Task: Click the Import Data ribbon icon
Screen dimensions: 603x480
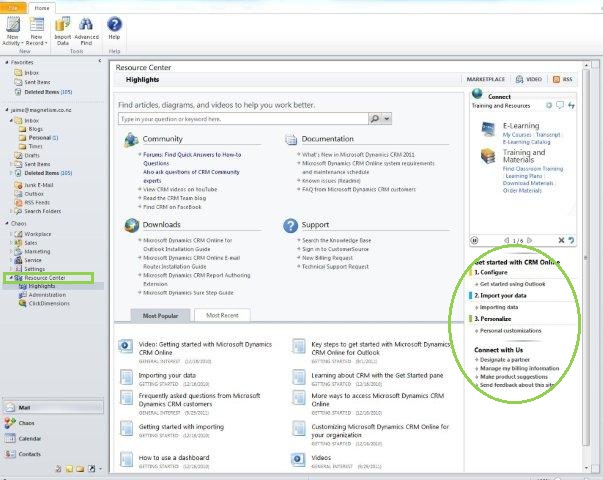Action: 62,28
